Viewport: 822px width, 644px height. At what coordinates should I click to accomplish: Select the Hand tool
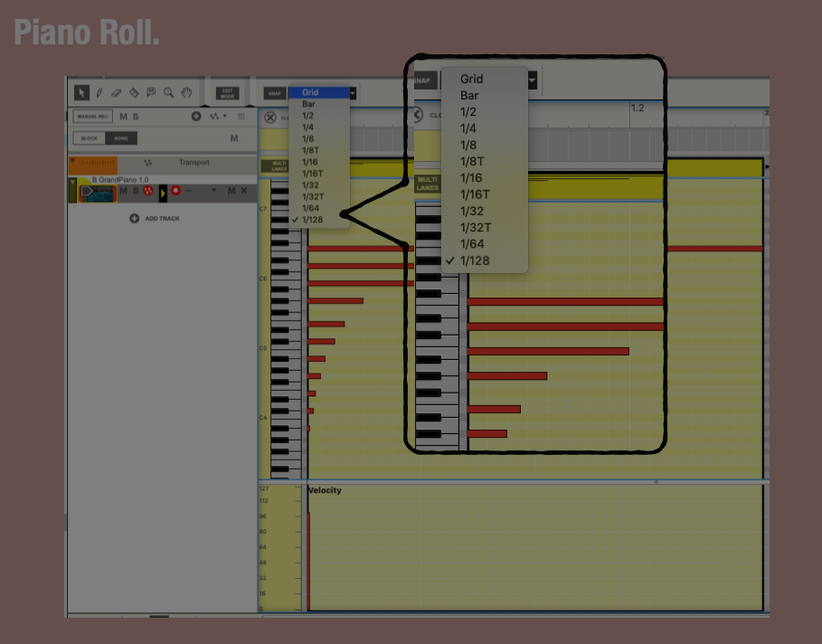point(186,93)
